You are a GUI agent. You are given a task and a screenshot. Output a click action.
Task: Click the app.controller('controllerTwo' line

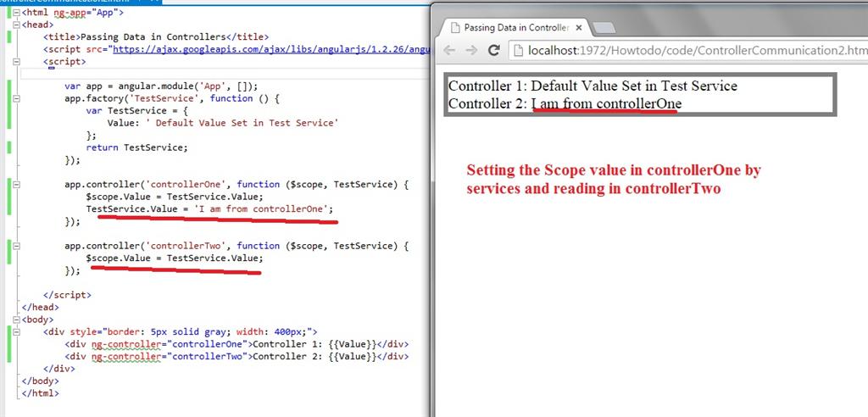236,246
